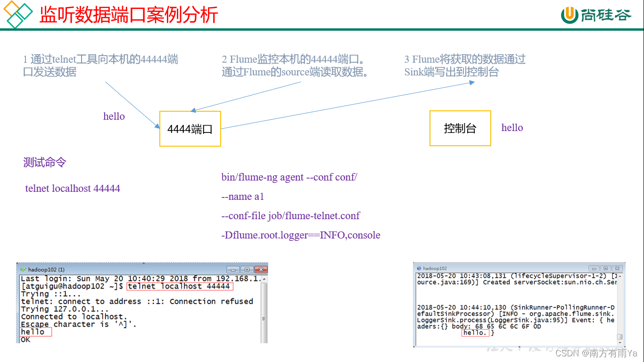644x362 pixels.
Task: Click the OK line in terminal
Action: pyautogui.click(x=25, y=339)
